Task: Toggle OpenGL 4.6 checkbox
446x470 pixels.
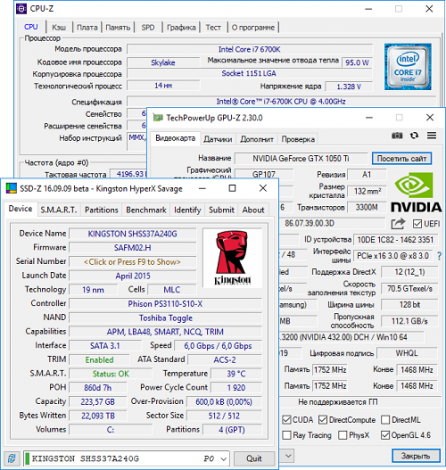Action: (x=385, y=435)
